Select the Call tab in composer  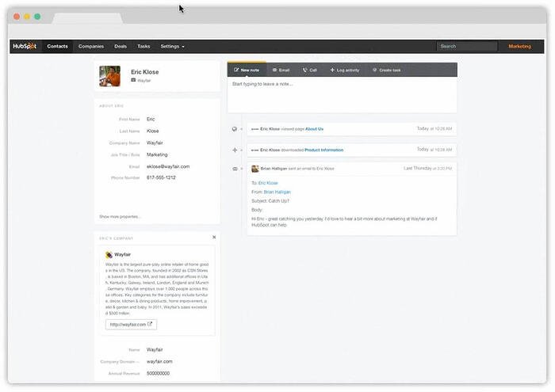[x=310, y=70]
